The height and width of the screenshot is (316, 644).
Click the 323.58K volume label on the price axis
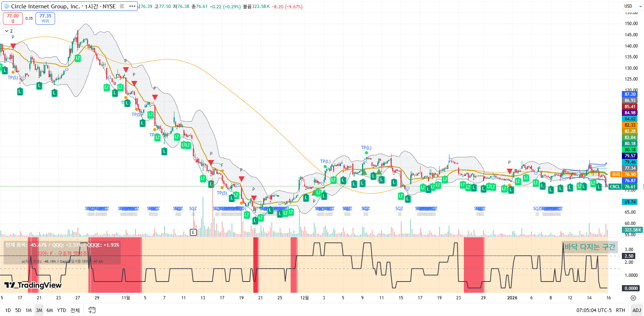pyautogui.click(x=633, y=230)
